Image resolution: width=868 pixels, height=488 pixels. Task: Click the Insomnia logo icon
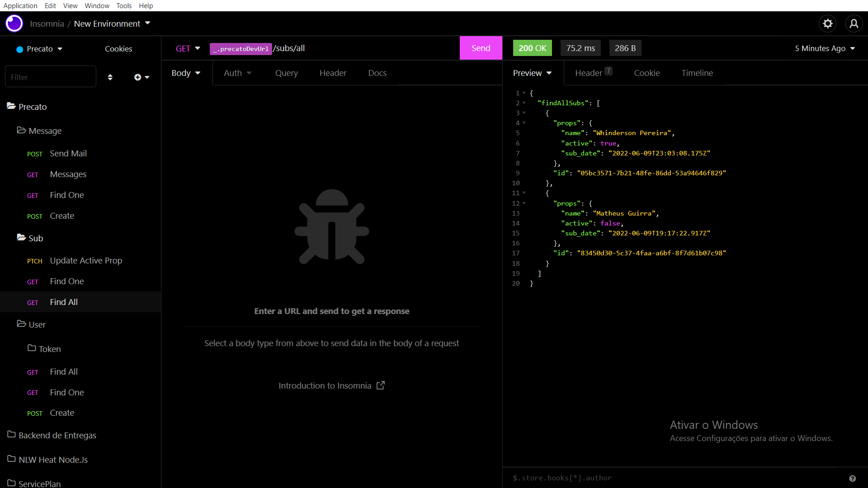pos(14,23)
